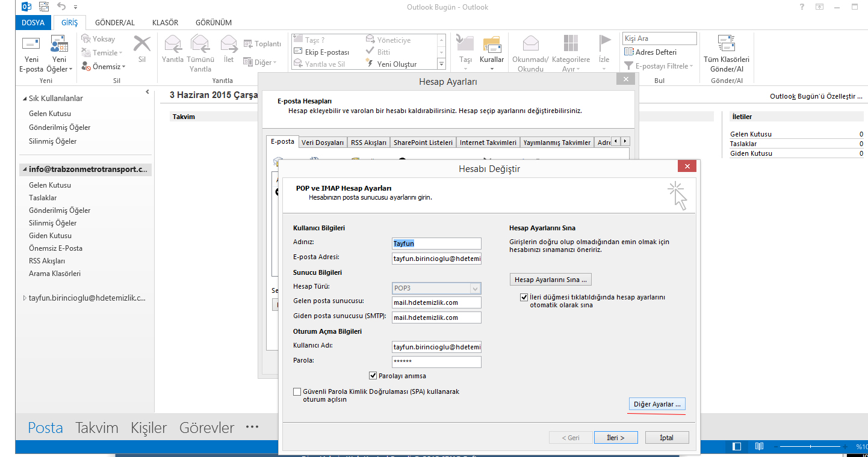Collapse the Sık Kullanılanlar section
868x457 pixels.
click(x=25, y=99)
